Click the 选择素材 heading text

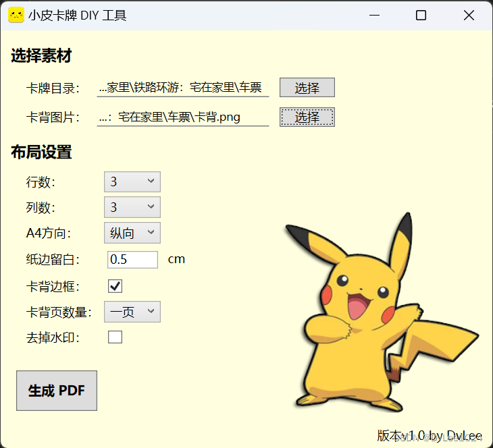tap(41, 55)
